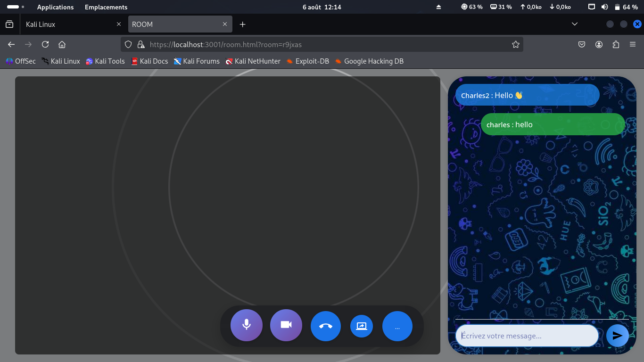Open the Firefox account icon
This screenshot has width=644, height=362.
(x=599, y=44)
